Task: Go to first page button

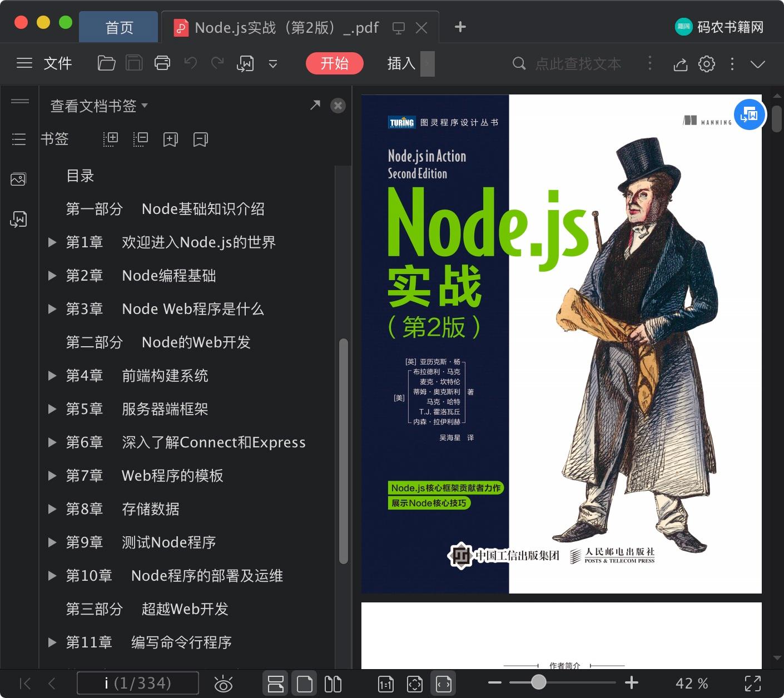Action: point(25,683)
